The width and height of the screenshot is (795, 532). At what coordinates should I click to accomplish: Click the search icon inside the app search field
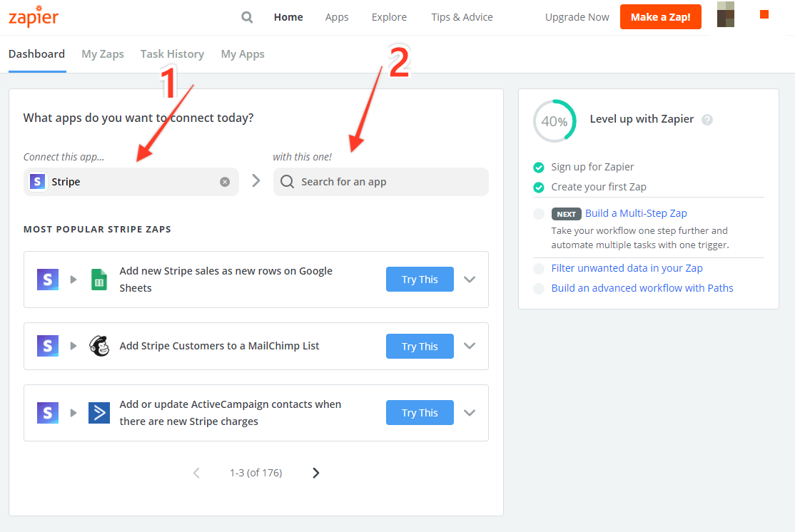(x=287, y=182)
